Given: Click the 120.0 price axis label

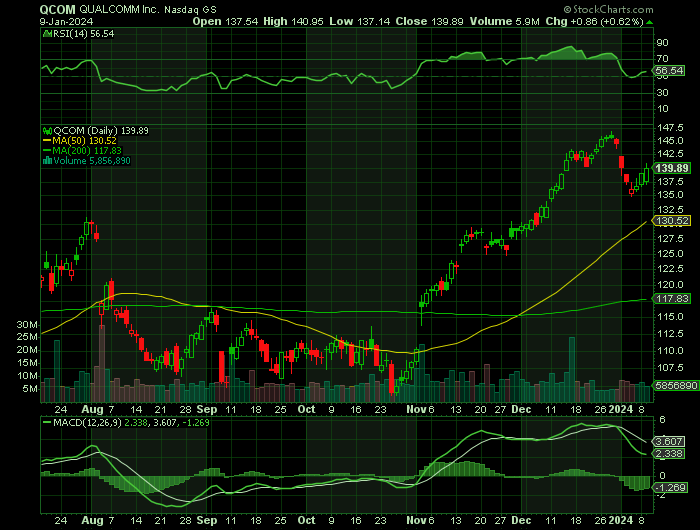Looking at the screenshot, I should click(x=670, y=285).
